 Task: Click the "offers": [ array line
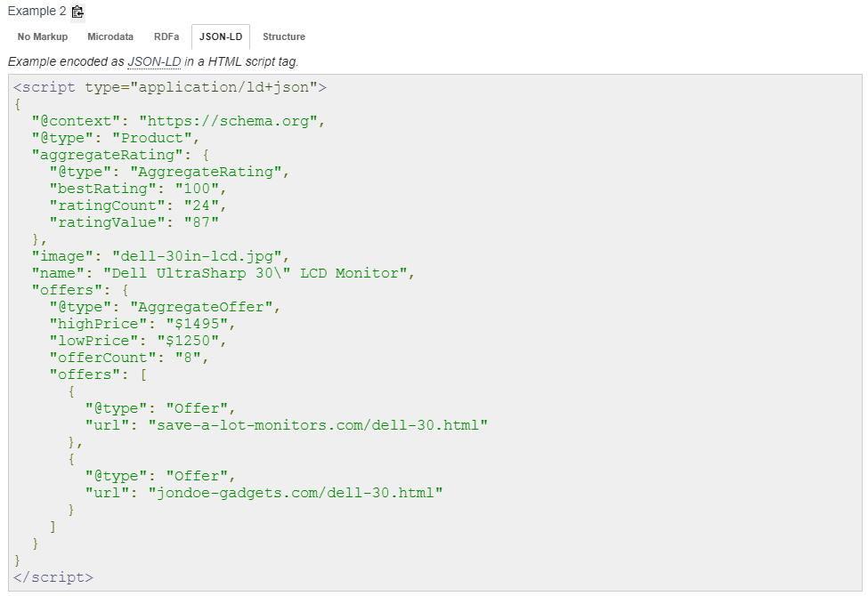[x=98, y=375]
